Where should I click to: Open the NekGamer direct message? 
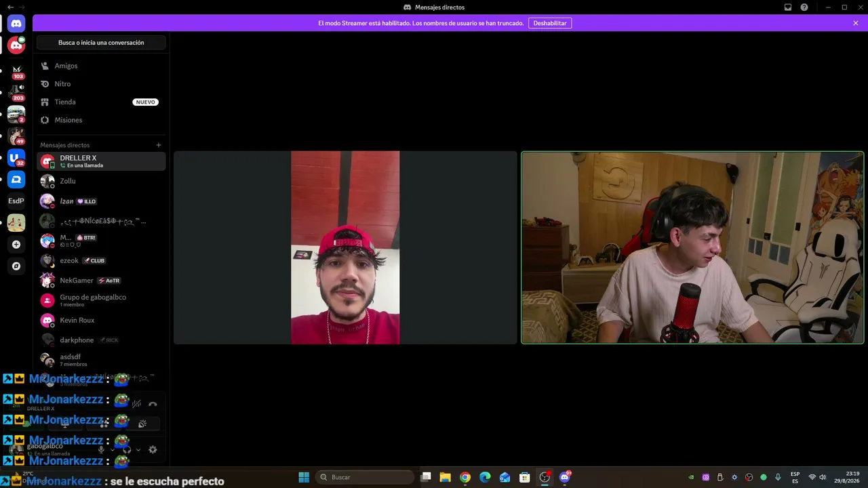coord(101,281)
